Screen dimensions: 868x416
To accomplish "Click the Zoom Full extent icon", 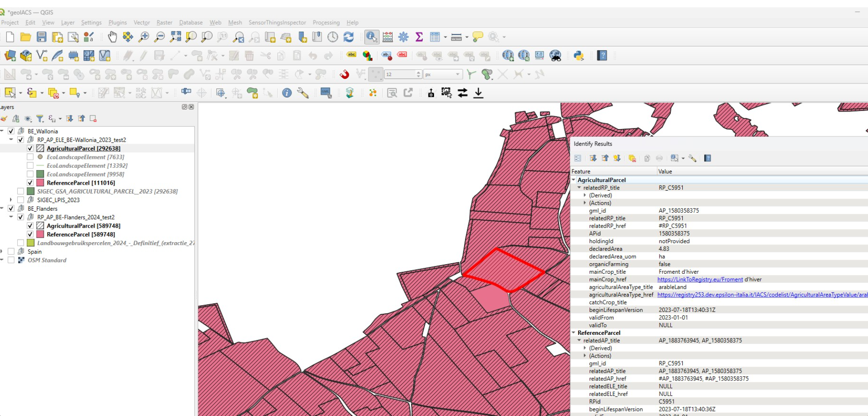I will tap(175, 37).
